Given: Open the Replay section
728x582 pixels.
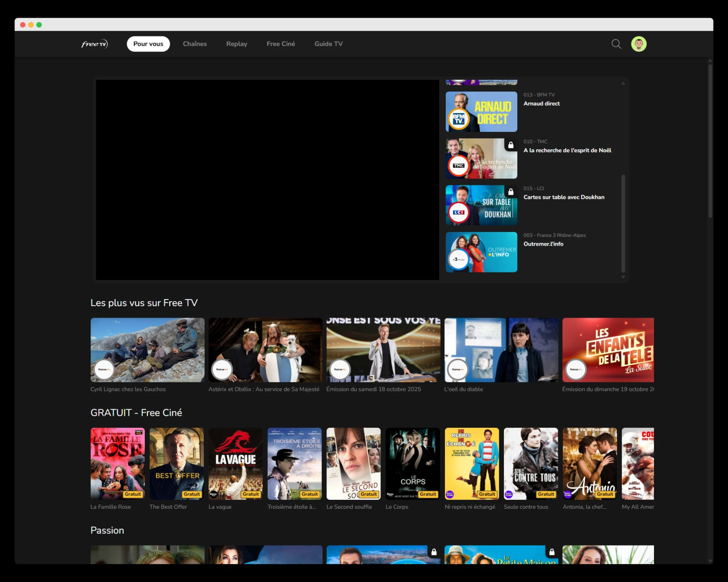Looking at the screenshot, I should tap(237, 44).
